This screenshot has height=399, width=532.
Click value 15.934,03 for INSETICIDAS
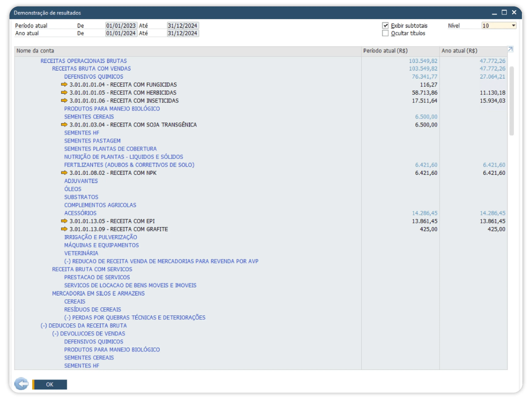[x=492, y=100]
